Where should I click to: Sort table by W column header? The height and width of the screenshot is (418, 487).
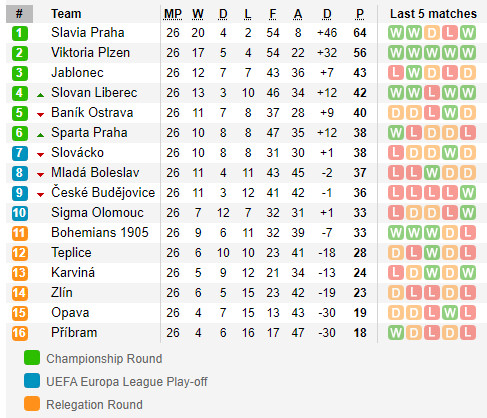(198, 14)
